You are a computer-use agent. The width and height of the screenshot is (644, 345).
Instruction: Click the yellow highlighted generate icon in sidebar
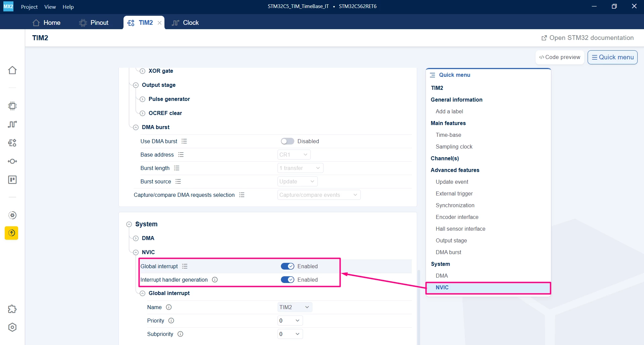[11, 233]
